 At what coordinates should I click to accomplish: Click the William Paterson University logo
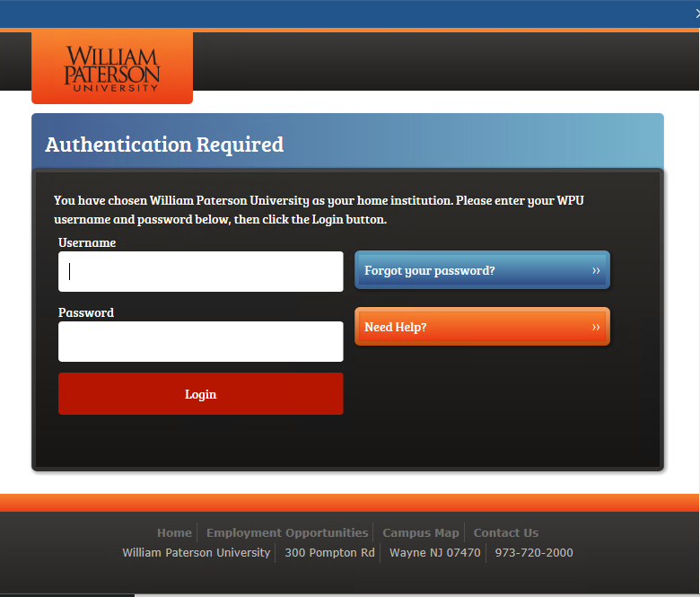pos(112,68)
